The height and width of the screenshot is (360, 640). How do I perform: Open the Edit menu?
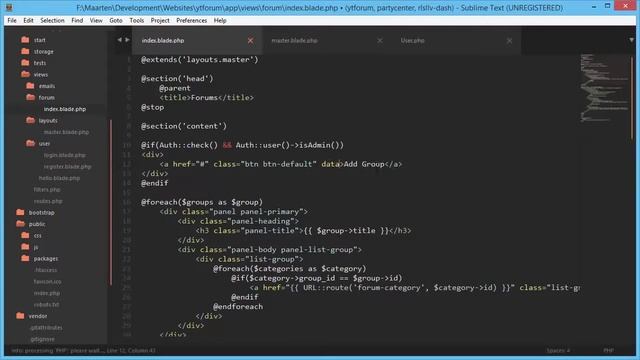tap(28, 20)
